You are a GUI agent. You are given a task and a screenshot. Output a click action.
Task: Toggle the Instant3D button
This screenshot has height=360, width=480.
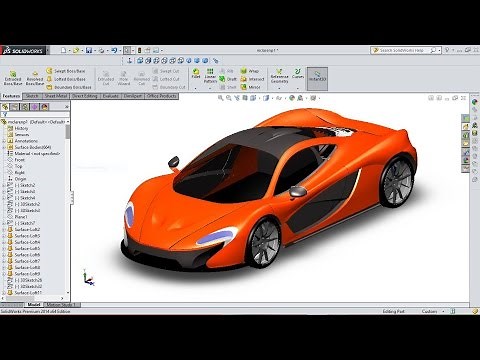(317, 79)
